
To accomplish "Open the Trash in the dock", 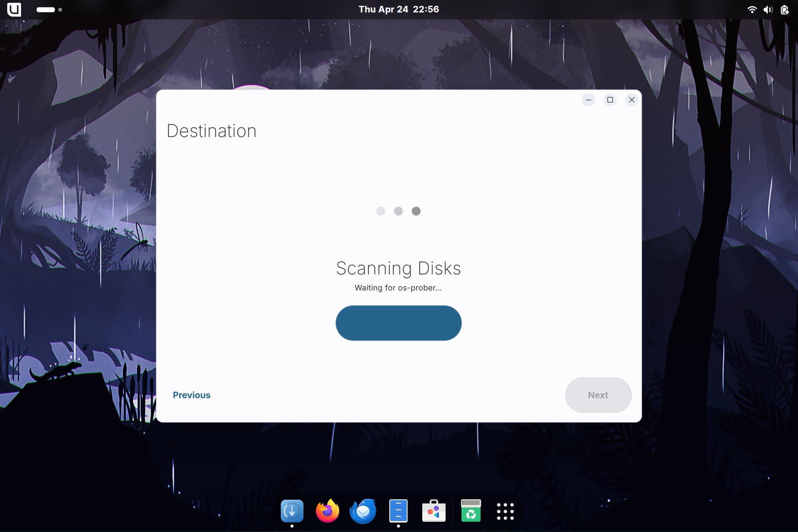I will tap(471, 511).
